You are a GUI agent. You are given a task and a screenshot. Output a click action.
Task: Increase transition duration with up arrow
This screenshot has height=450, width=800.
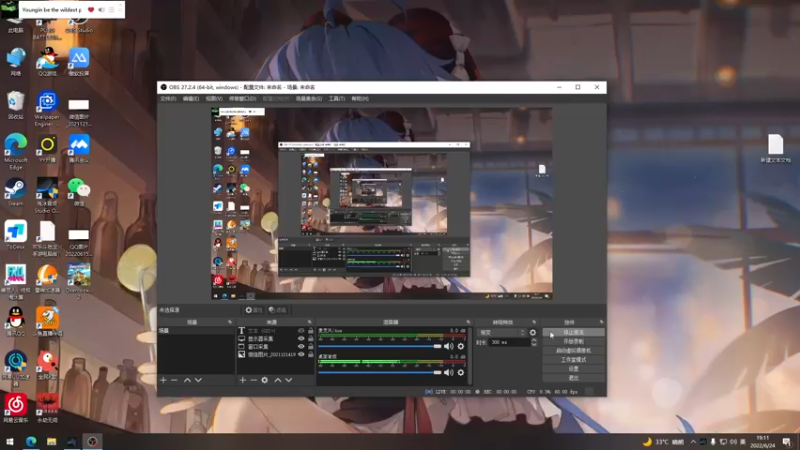click(x=534, y=340)
